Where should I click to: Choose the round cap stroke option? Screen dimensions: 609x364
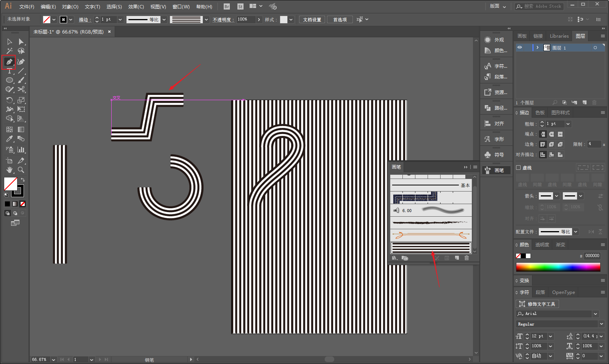[x=551, y=134]
